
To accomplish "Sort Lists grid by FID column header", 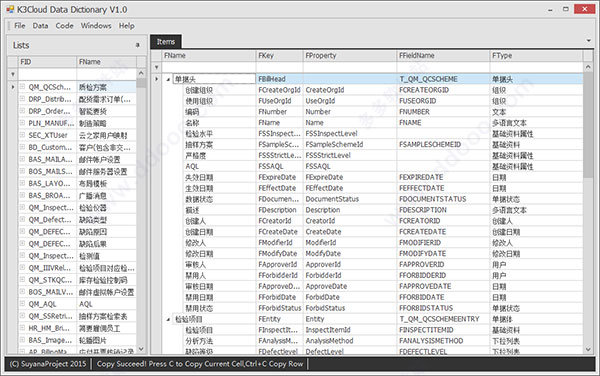I will pos(47,62).
